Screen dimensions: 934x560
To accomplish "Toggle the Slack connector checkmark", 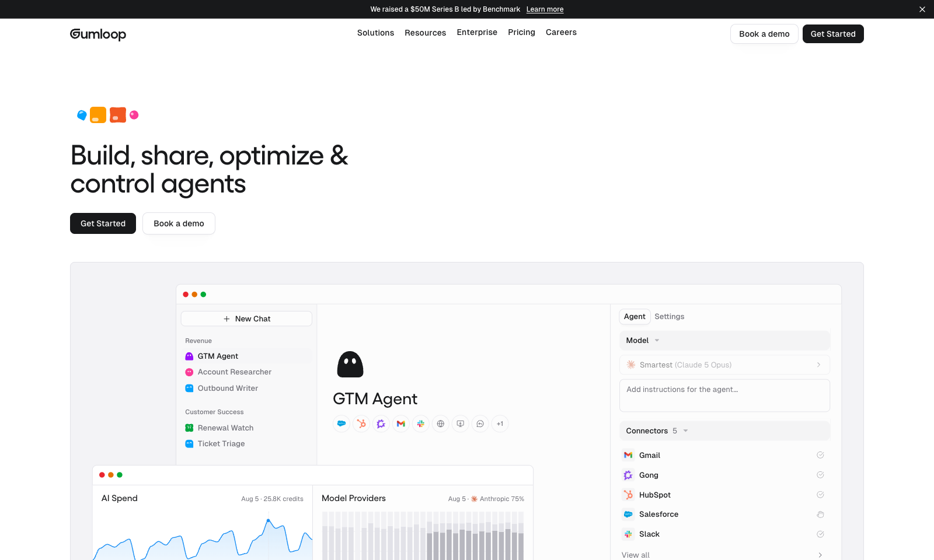I will (x=820, y=534).
